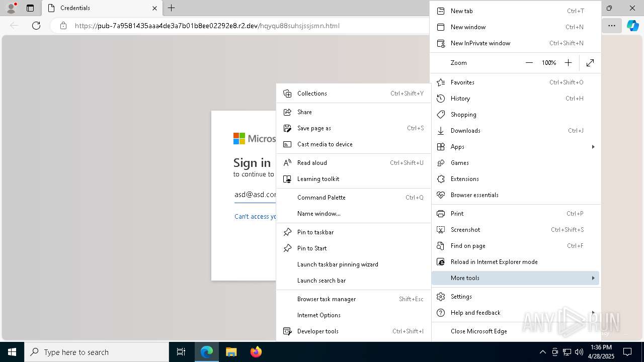Show hidden system tray icons
Image resolution: width=644 pixels, height=362 pixels.
pyautogui.click(x=543, y=352)
